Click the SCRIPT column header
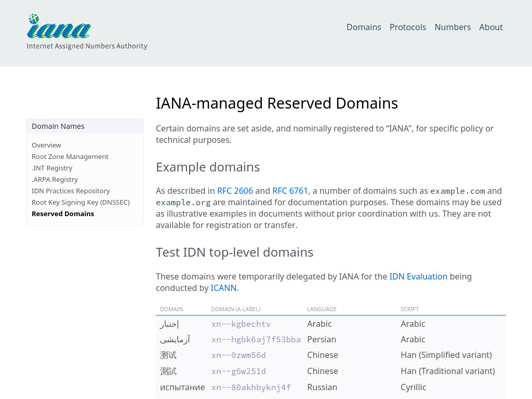532x399 pixels. 409,309
